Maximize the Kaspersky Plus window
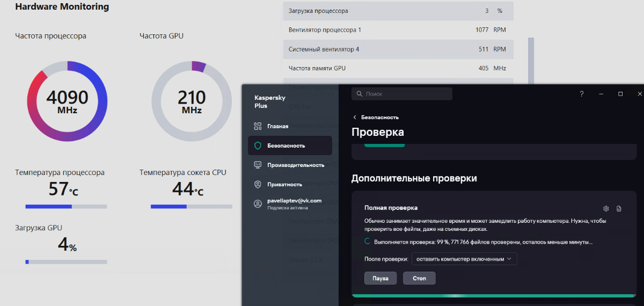This screenshot has height=306, width=644. point(620,94)
